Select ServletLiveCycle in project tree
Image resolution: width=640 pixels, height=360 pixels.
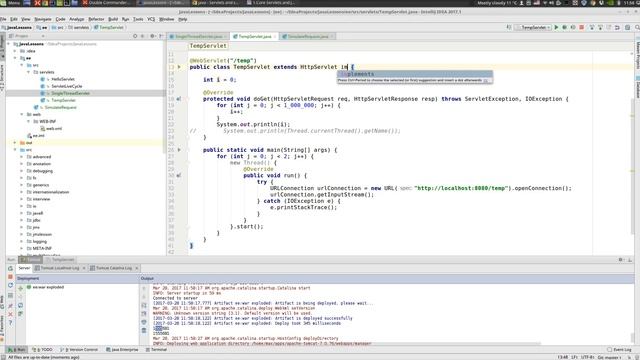click(x=67, y=86)
